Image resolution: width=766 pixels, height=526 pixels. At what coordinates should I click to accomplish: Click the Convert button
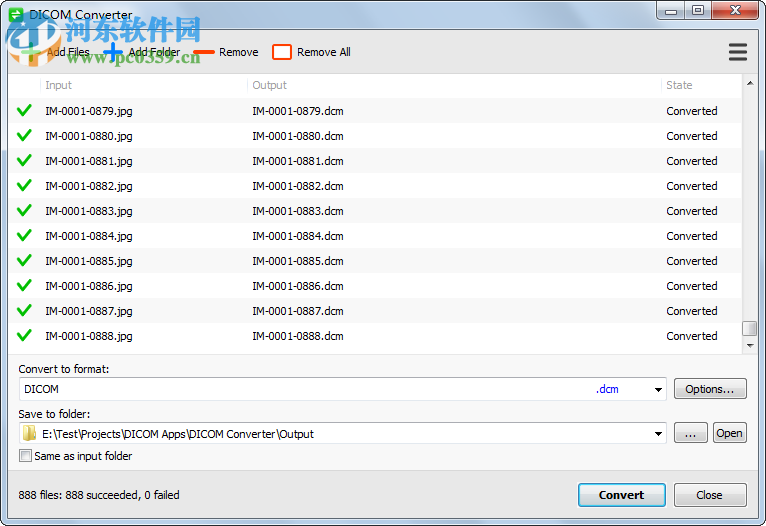621,495
